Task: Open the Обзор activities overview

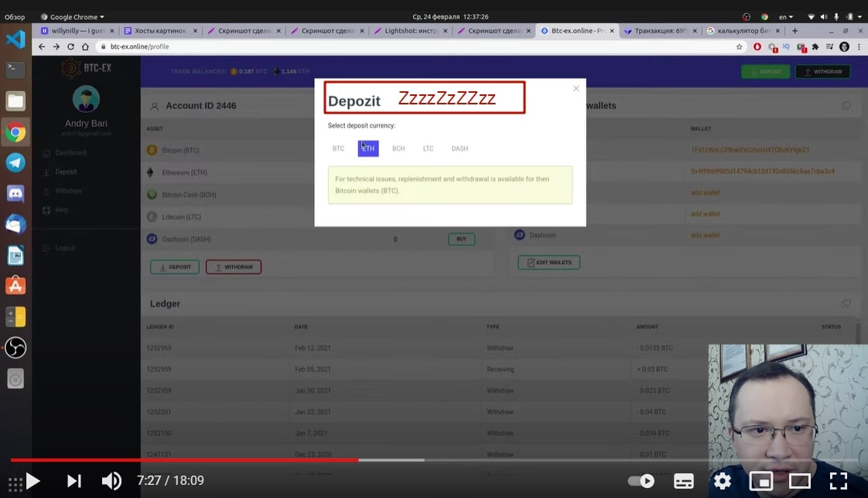Action: tap(15, 16)
